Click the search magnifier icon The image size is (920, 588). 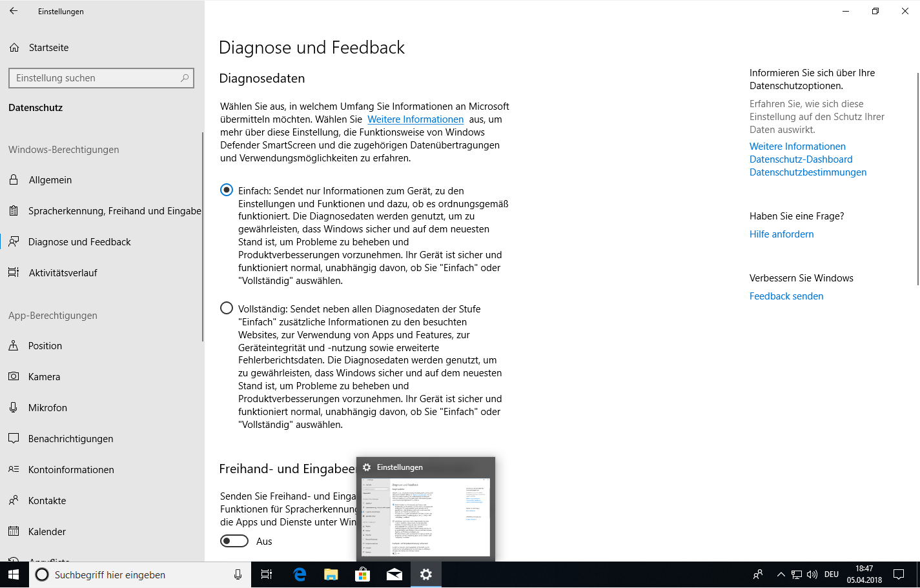[x=185, y=78]
